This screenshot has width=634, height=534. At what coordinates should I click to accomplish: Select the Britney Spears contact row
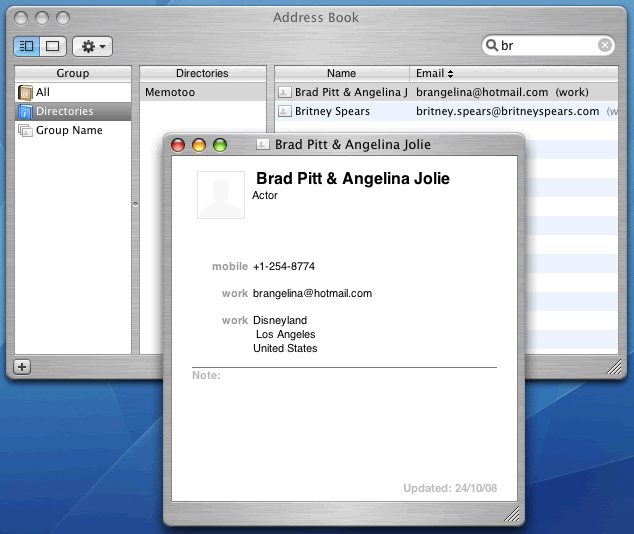(x=332, y=111)
